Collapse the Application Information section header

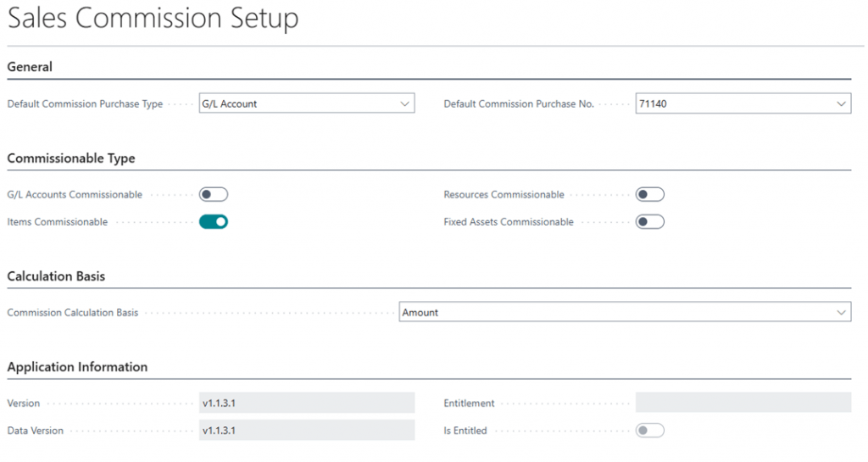[x=77, y=367]
